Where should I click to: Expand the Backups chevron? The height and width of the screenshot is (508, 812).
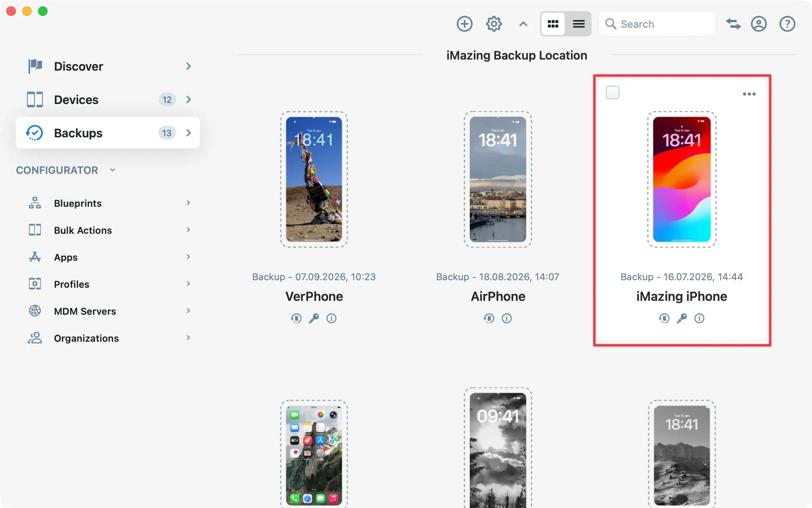pos(189,133)
